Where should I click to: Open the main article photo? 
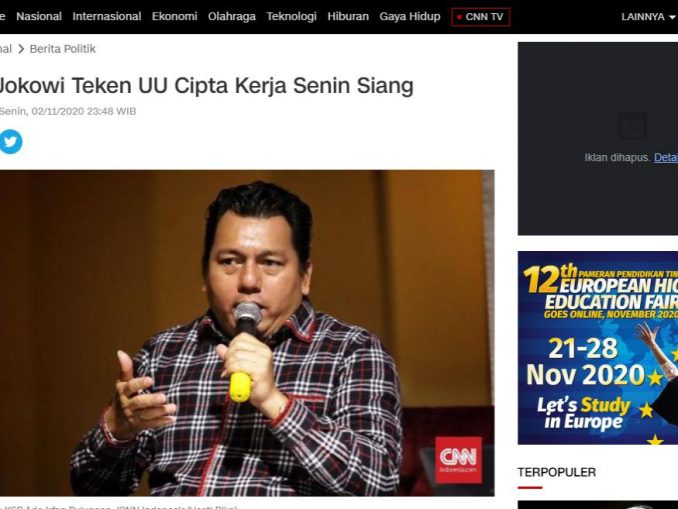(x=247, y=333)
